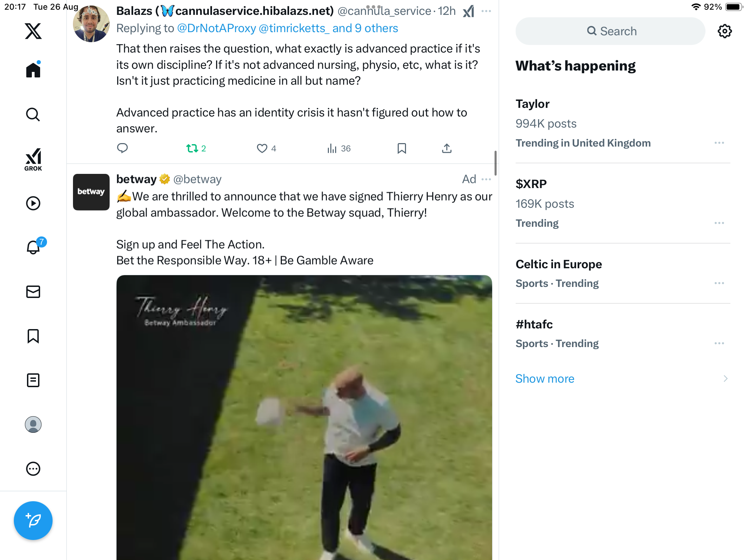Open direct messages envelope icon
Image resolution: width=747 pixels, height=560 pixels.
(x=33, y=292)
